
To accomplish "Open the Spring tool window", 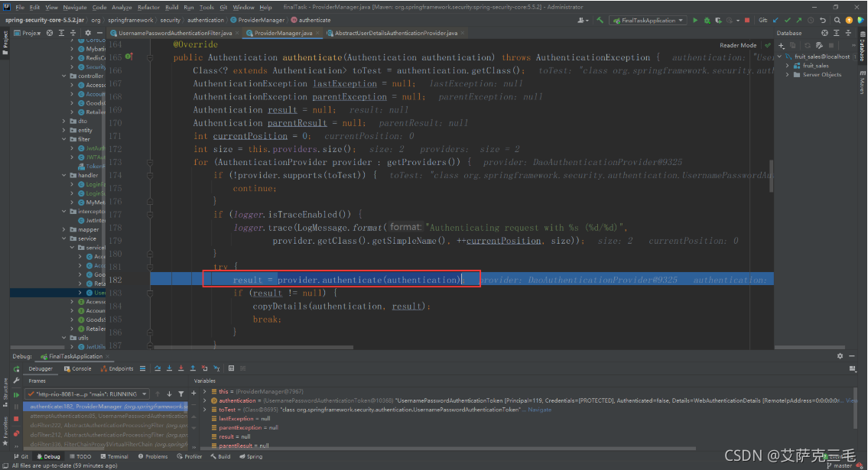I will (251, 457).
